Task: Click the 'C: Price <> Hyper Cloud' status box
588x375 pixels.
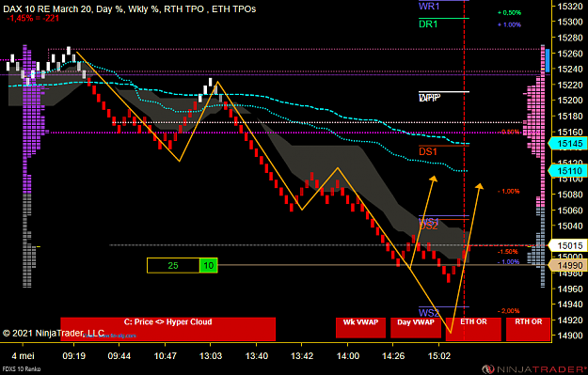Action: [x=168, y=329]
